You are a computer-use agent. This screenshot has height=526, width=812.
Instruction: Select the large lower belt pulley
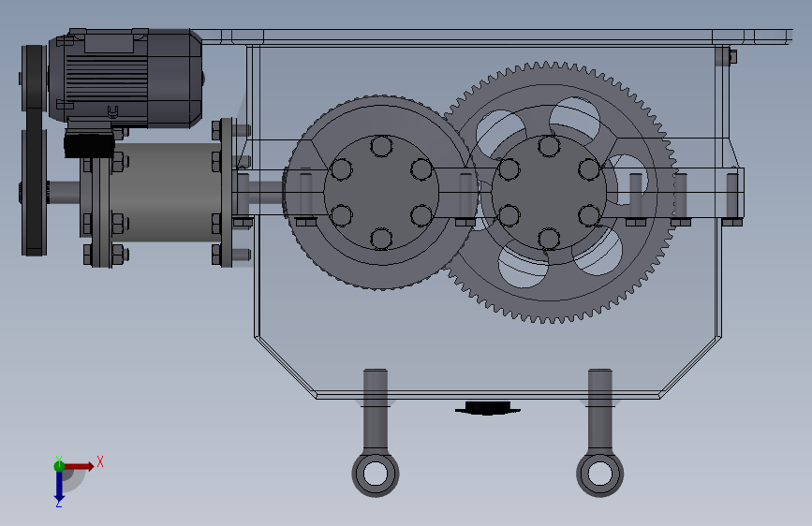coord(34,192)
